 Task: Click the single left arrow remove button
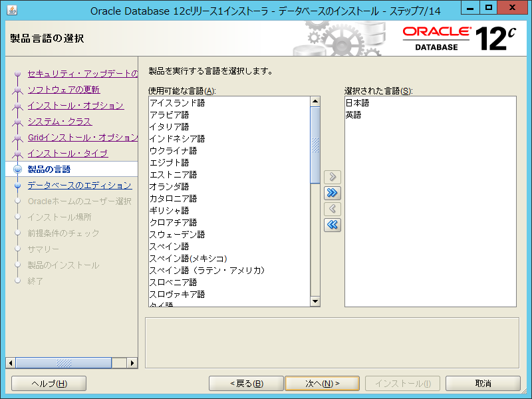point(332,209)
